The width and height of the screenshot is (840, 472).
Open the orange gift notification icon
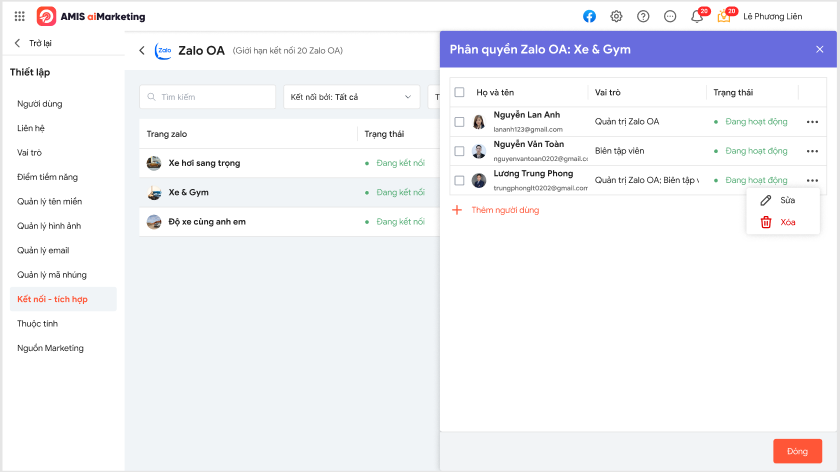(x=724, y=17)
